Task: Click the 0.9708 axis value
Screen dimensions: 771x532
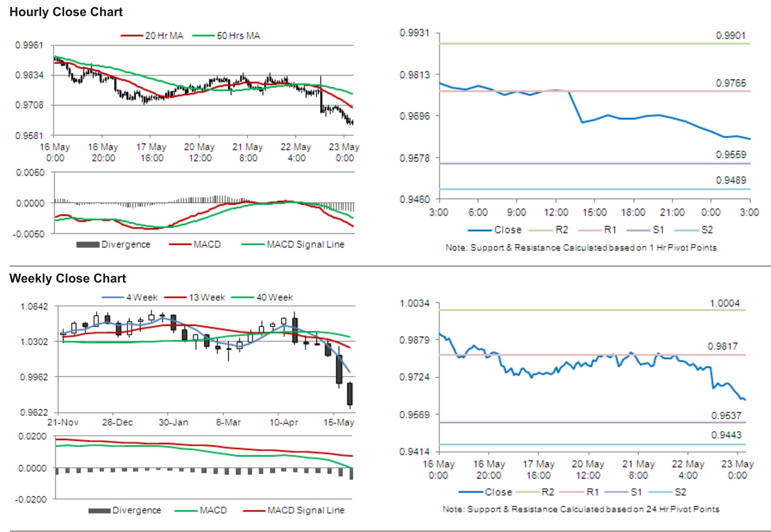Action: pos(29,105)
